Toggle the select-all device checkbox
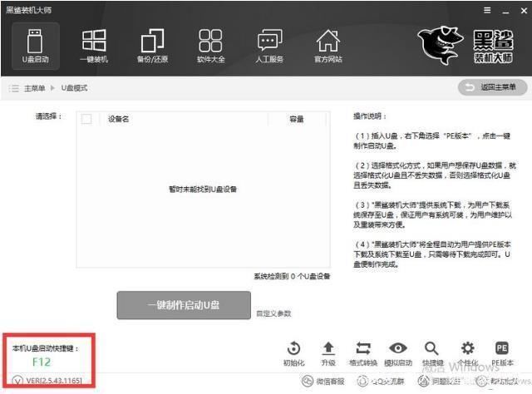Image resolution: width=532 pixels, height=394 pixels. [x=86, y=119]
